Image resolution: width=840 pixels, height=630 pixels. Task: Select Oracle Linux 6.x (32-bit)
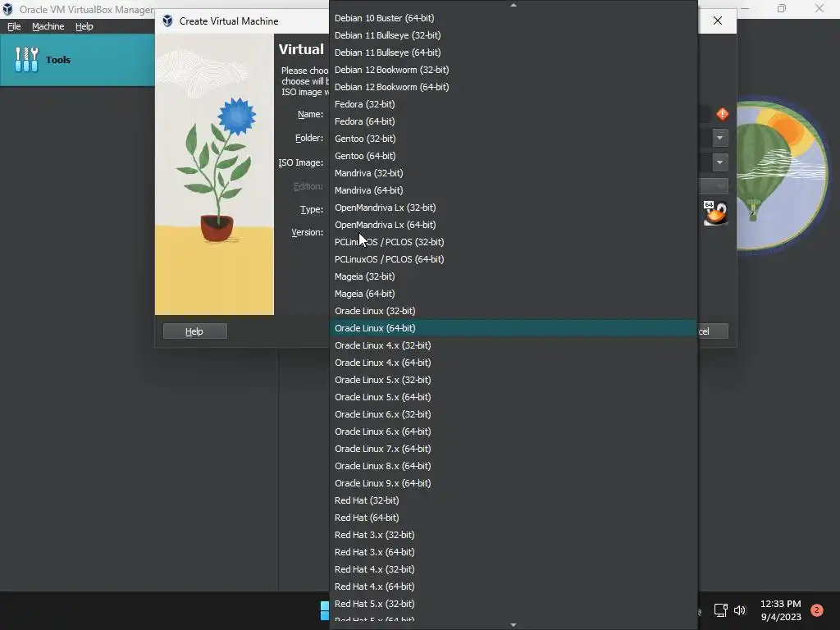(x=514, y=414)
